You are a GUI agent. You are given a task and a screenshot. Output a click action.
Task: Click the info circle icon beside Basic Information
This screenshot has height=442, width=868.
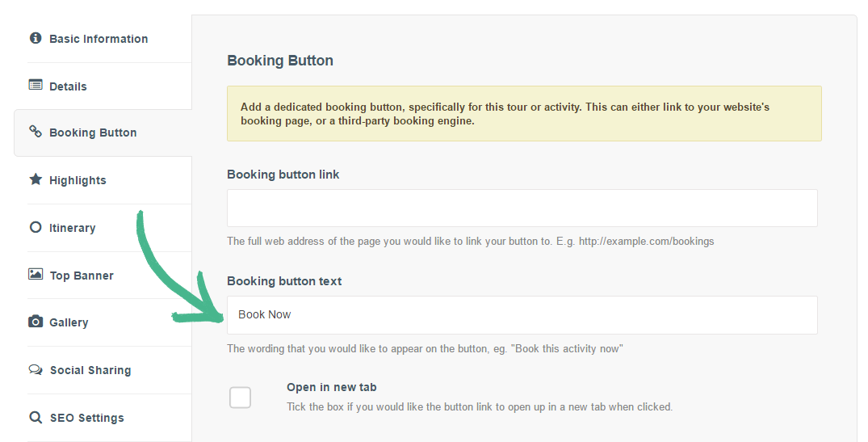click(x=36, y=38)
